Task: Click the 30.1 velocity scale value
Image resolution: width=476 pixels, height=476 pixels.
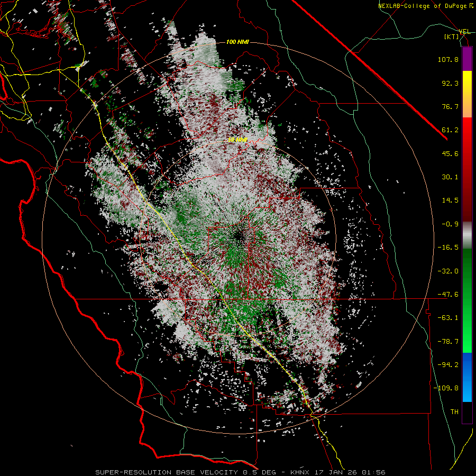Action: 450,177
